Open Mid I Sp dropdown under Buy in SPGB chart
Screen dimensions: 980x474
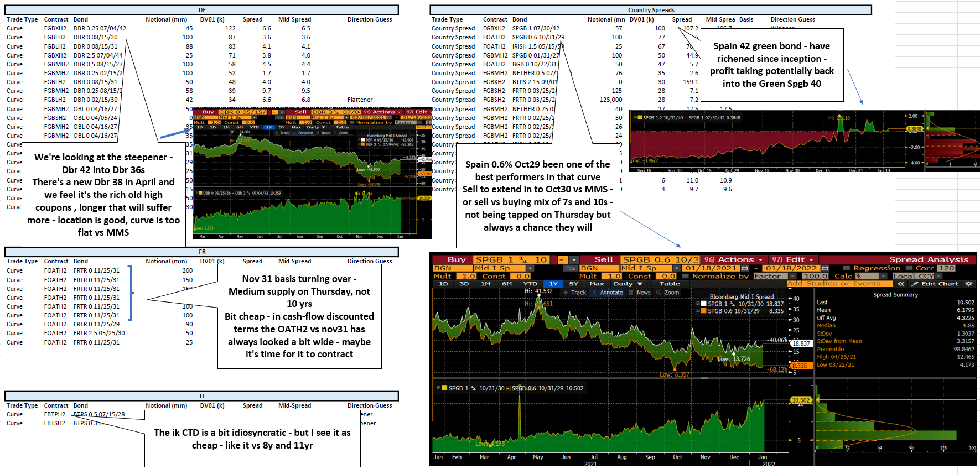(x=530, y=268)
